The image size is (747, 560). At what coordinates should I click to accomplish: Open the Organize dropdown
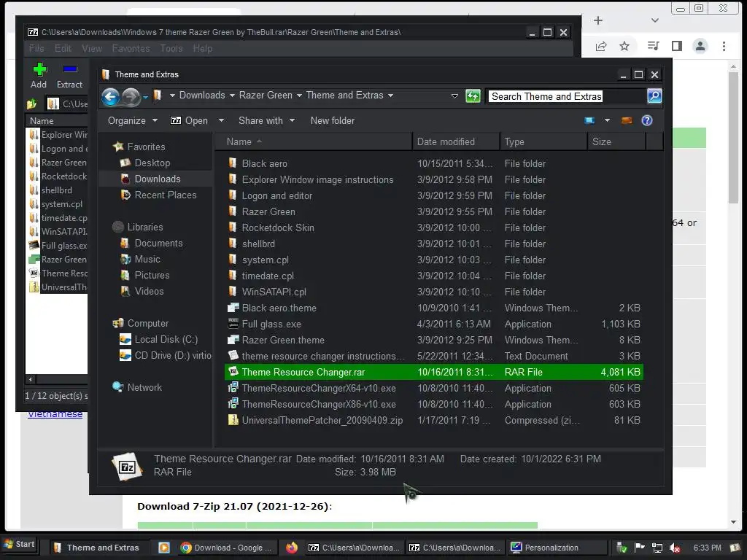tap(133, 120)
